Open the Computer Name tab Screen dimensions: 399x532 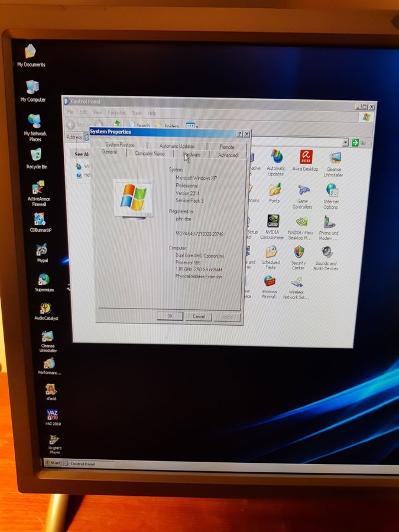(150, 154)
